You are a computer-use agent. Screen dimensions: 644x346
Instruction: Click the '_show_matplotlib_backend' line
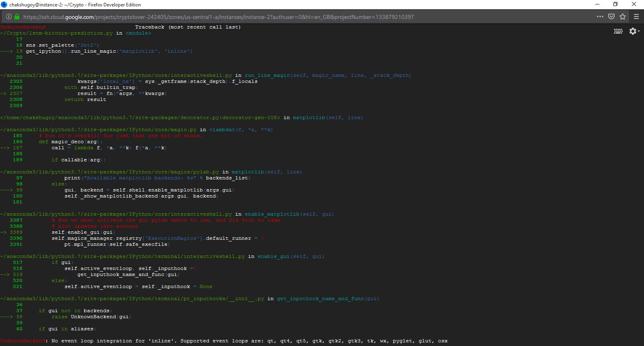(x=141, y=196)
